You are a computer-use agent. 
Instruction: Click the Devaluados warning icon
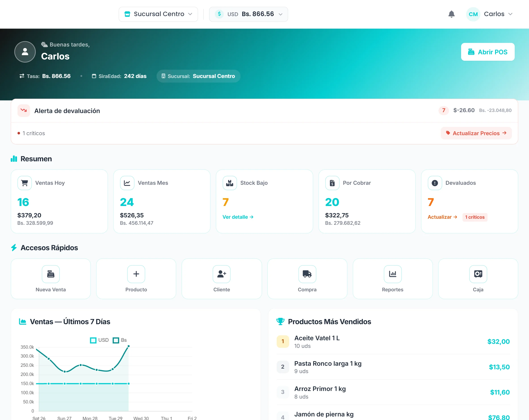[435, 183]
